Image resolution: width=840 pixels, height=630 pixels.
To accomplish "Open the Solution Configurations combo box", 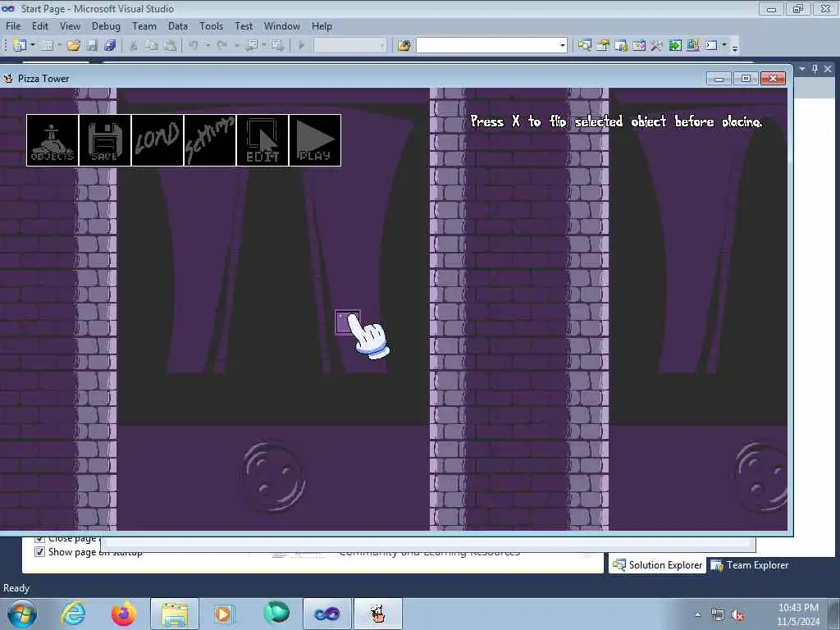I will 349,46.
